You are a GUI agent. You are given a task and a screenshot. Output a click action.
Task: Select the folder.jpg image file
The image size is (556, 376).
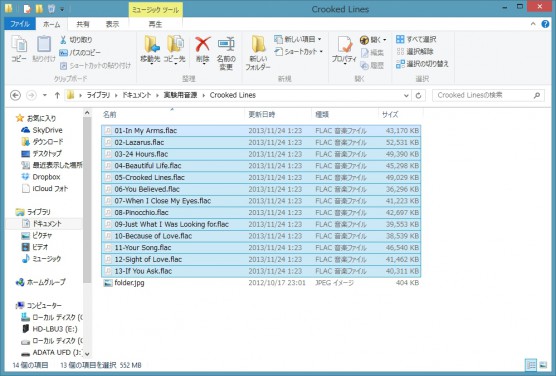click(261, 283)
